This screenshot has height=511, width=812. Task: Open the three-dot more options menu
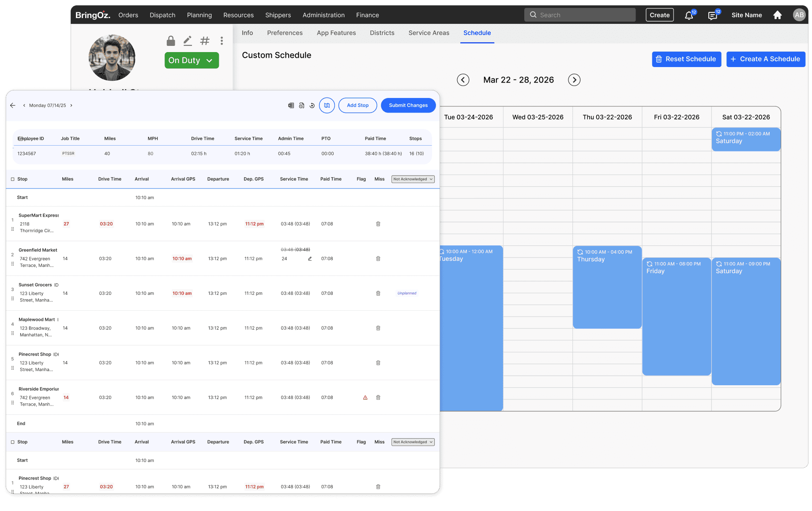click(x=222, y=41)
